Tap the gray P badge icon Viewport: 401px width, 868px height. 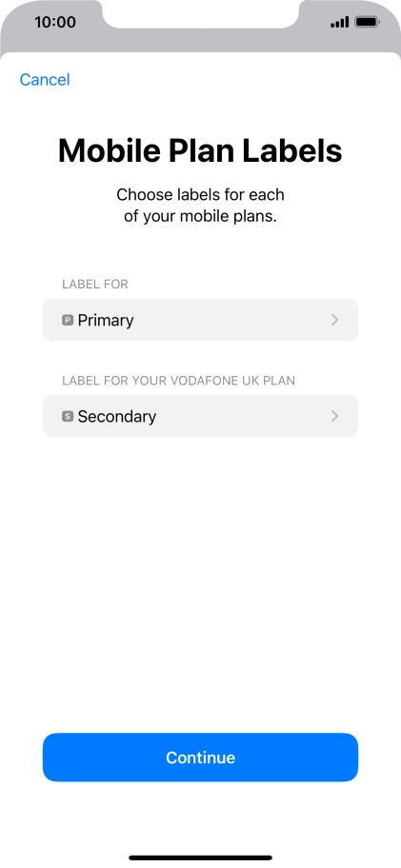(68, 320)
